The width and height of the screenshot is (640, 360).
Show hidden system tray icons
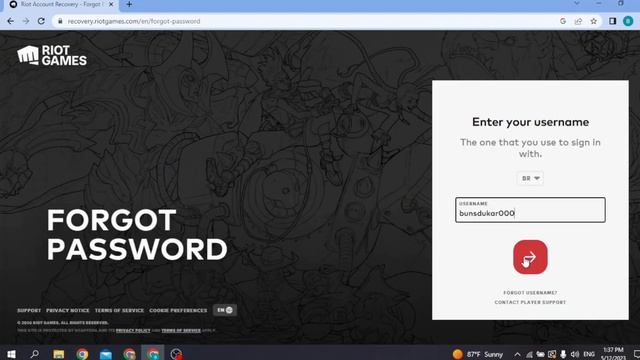pos(517,354)
